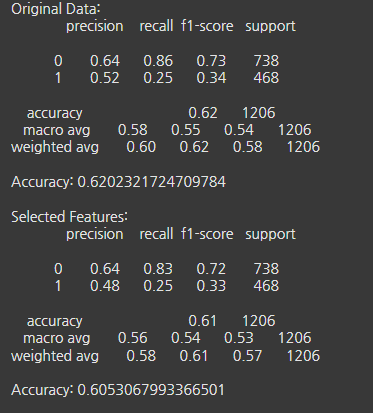Click the 0.83 recall in Selected Features
Viewport: 373px width, 413px height.
(x=158, y=269)
